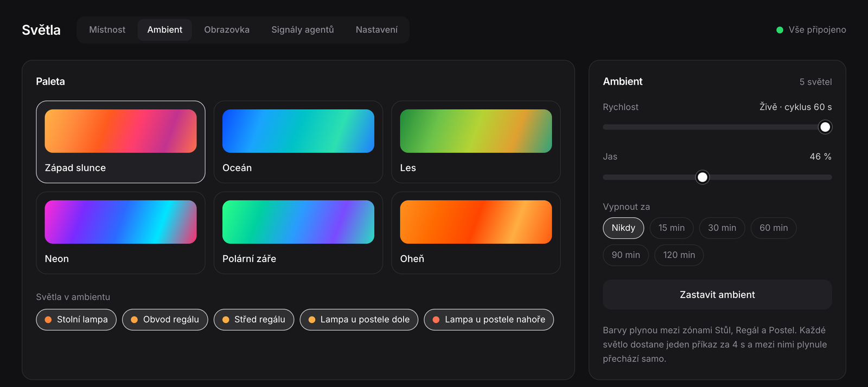Click the Světla app title
Viewport: 868px width, 387px height.
[41, 30]
